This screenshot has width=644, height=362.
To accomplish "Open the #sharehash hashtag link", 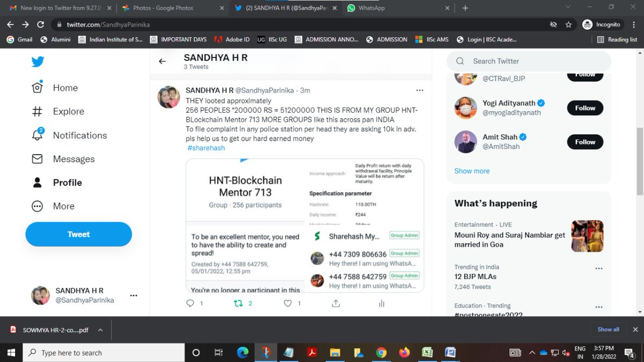I will click(x=206, y=148).
